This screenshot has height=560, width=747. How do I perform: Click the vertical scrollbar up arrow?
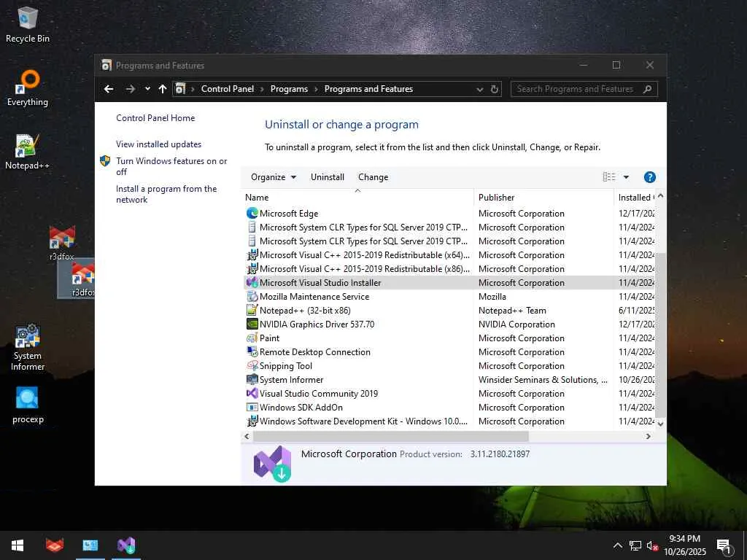pos(660,195)
